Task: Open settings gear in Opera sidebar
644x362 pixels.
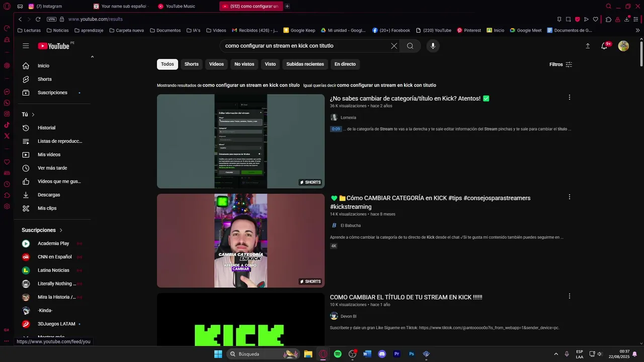Action: [7, 206]
